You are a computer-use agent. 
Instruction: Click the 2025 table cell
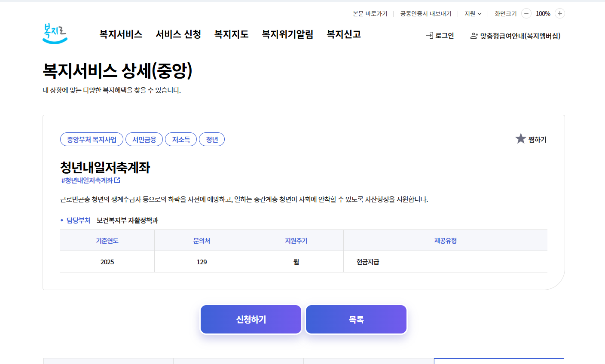107,262
